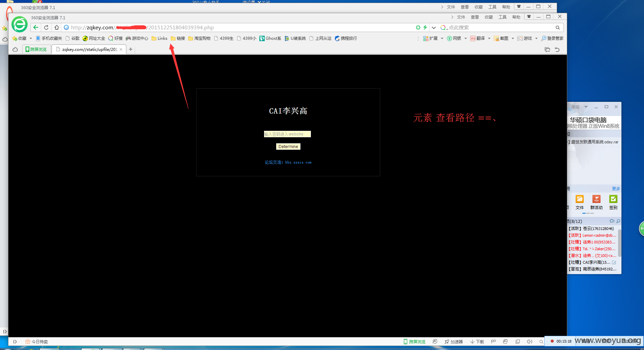Reload the page with the refresh icon
Screen dimensions: 644x350
[46, 28]
